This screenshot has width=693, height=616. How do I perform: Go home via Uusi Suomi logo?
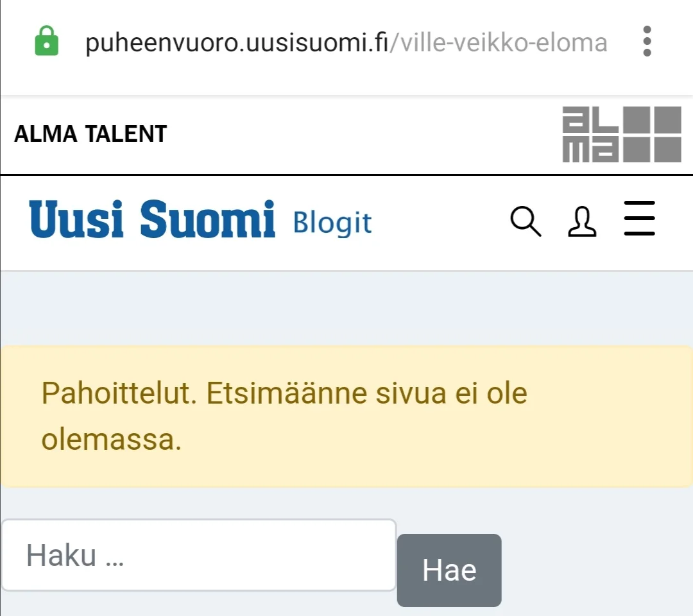tap(152, 218)
